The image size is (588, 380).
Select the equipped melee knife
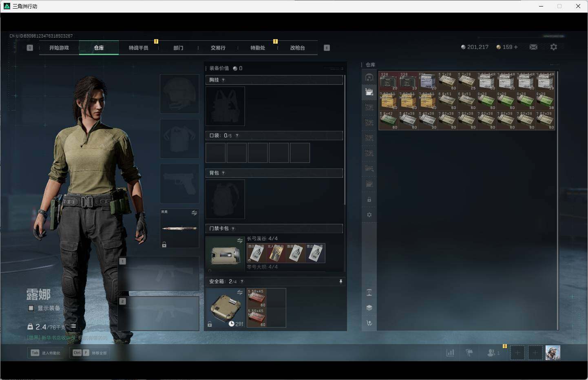point(179,229)
